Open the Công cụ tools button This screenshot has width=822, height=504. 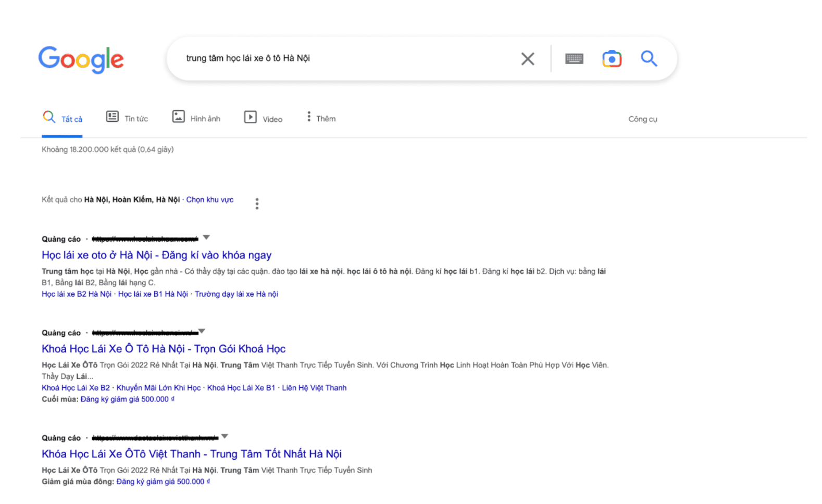(642, 119)
